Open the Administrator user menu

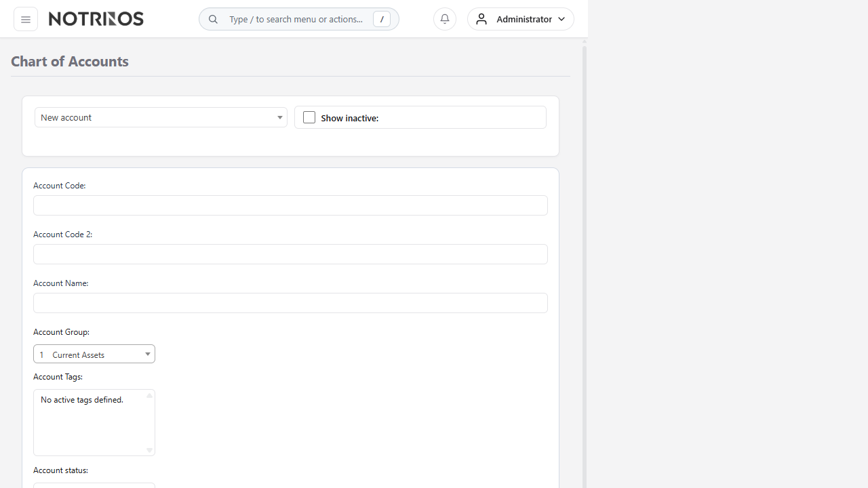[524, 19]
